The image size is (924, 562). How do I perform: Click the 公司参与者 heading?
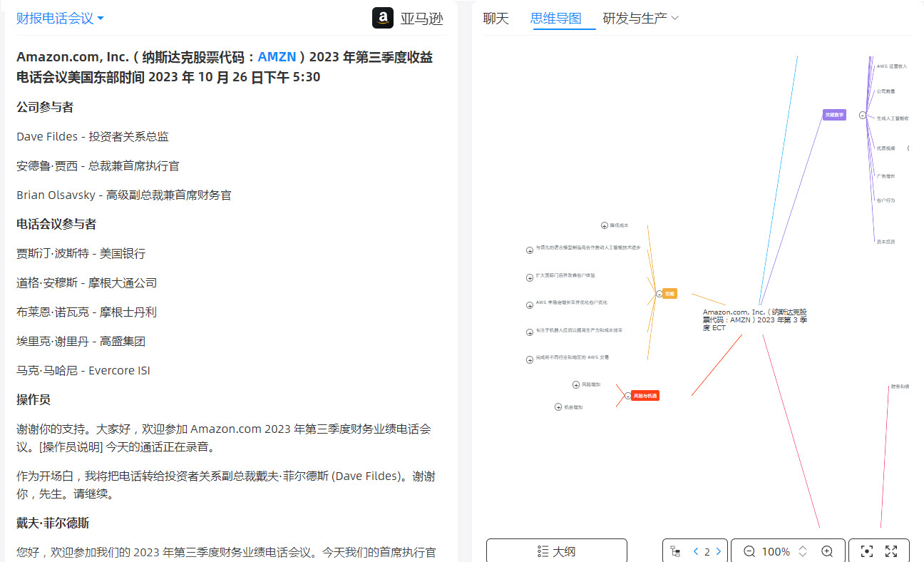click(45, 107)
